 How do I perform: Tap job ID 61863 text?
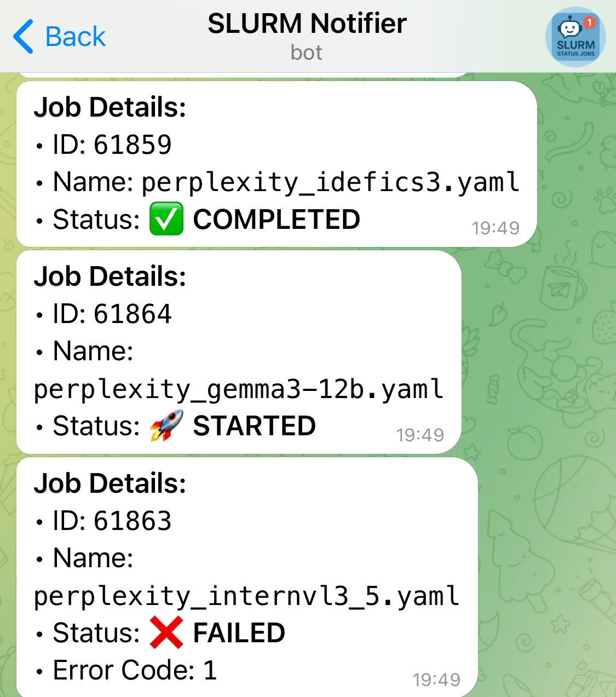pos(132,521)
